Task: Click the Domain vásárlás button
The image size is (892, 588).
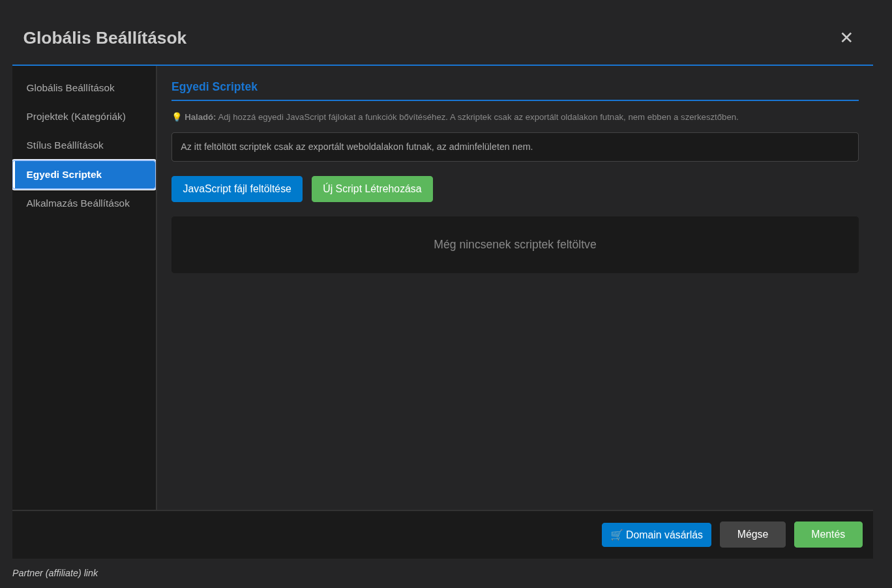Action: [x=657, y=535]
